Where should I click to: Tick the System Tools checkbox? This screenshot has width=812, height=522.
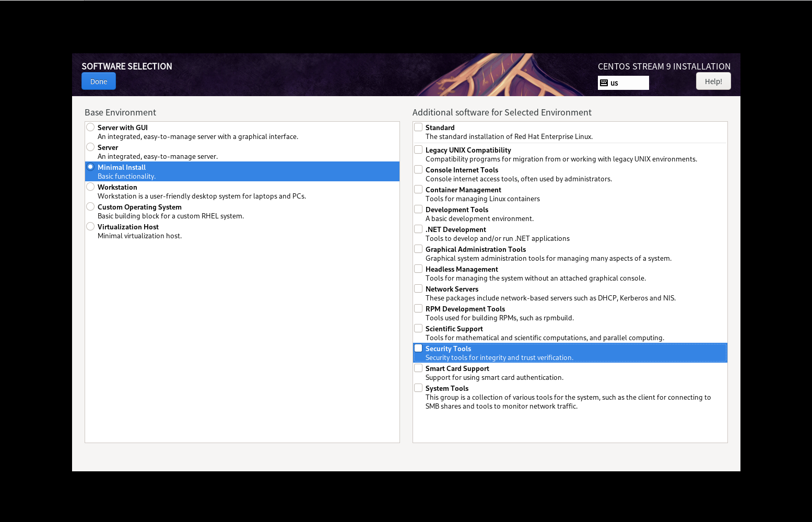pos(418,388)
